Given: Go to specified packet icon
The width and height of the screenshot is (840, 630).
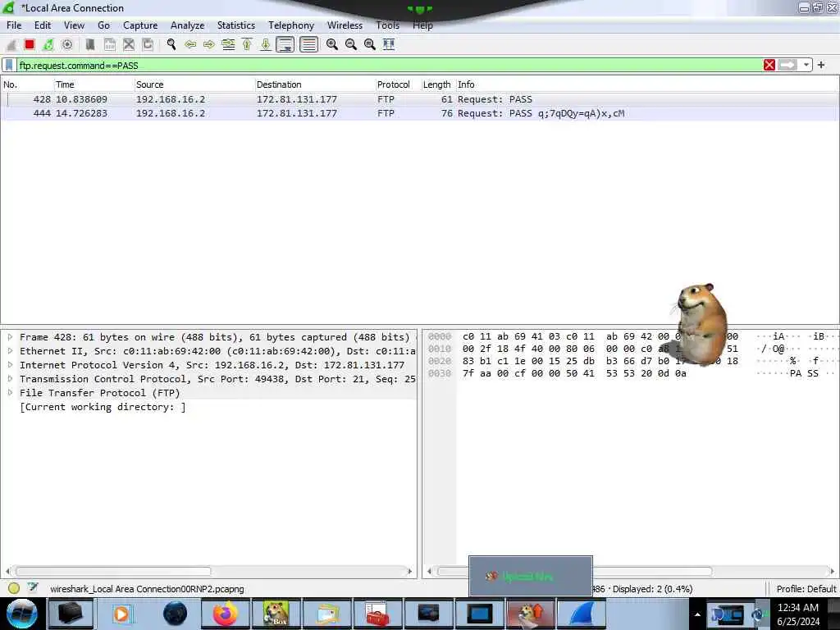Looking at the screenshot, I should (228, 44).
